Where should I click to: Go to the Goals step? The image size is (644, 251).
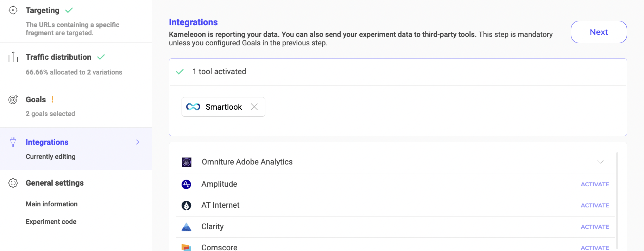click(36, 99)
